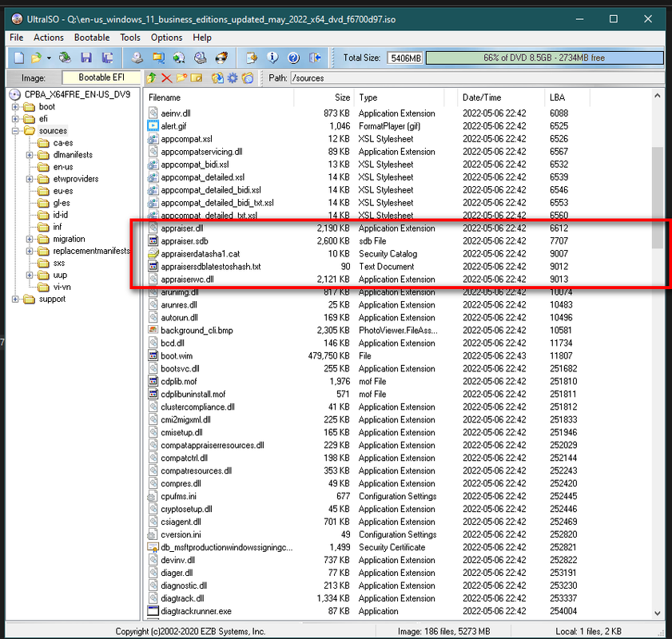Select the vi-vn folder in the tree
The image size is (672, 639).
coord(62,287)
